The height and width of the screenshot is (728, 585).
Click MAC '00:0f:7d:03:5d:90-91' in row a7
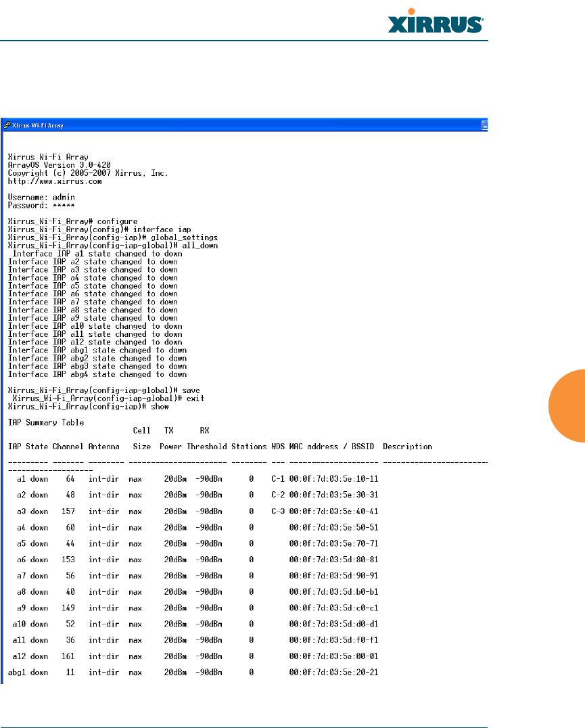coord(334,576)
